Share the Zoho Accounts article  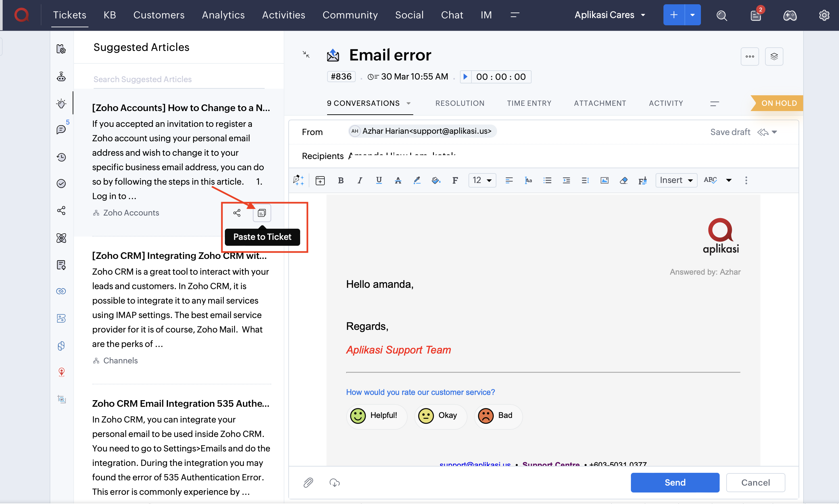pos(237,213)
